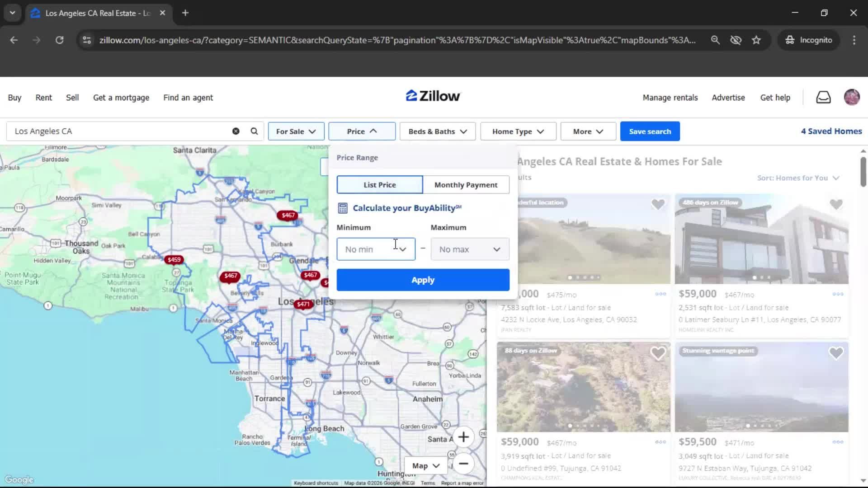868x488 pixels.
Task: Save the 486 days on Zillow listing to favorites
Action: click(836, 204)
